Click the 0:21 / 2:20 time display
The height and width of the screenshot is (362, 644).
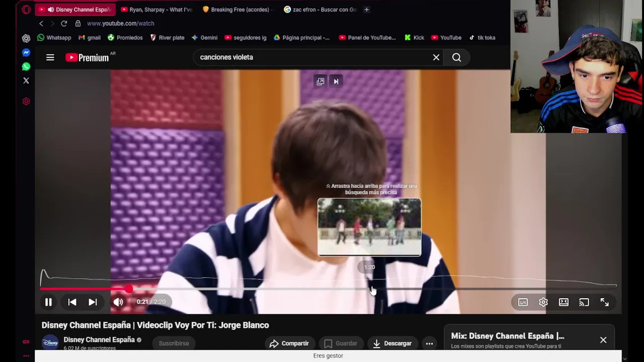(x=151, y=302)
